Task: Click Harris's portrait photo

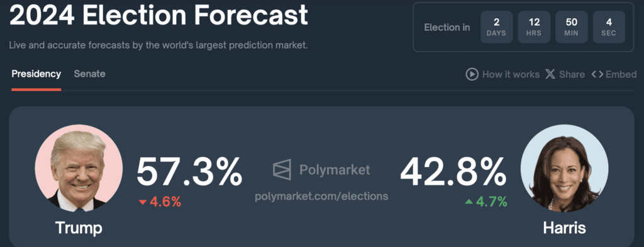Action: tap(564, 168)
